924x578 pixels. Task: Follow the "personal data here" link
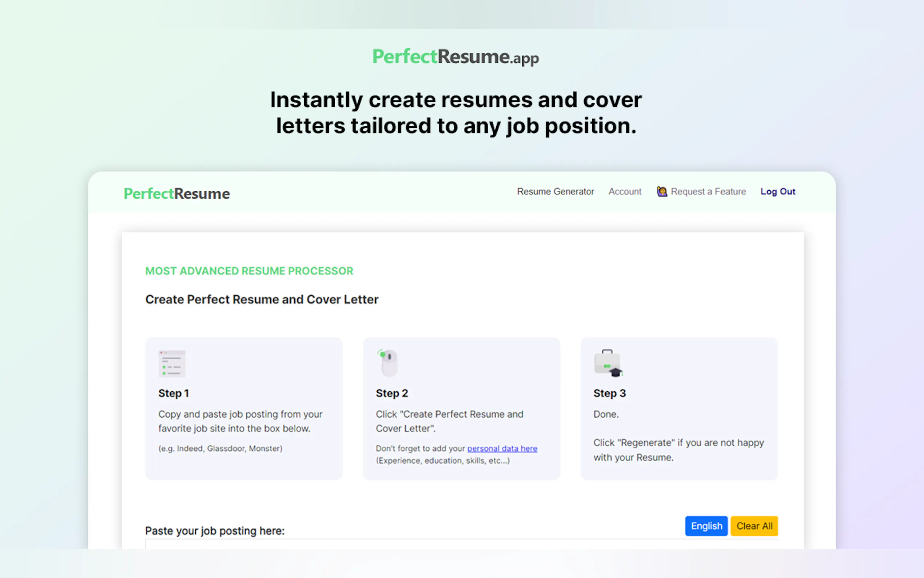point(502,448)
